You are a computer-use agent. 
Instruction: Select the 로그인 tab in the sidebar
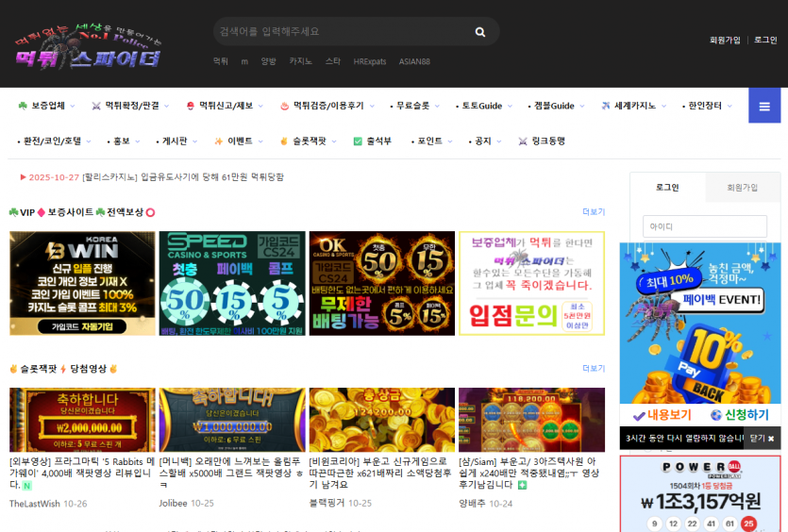tap(667, 188)
